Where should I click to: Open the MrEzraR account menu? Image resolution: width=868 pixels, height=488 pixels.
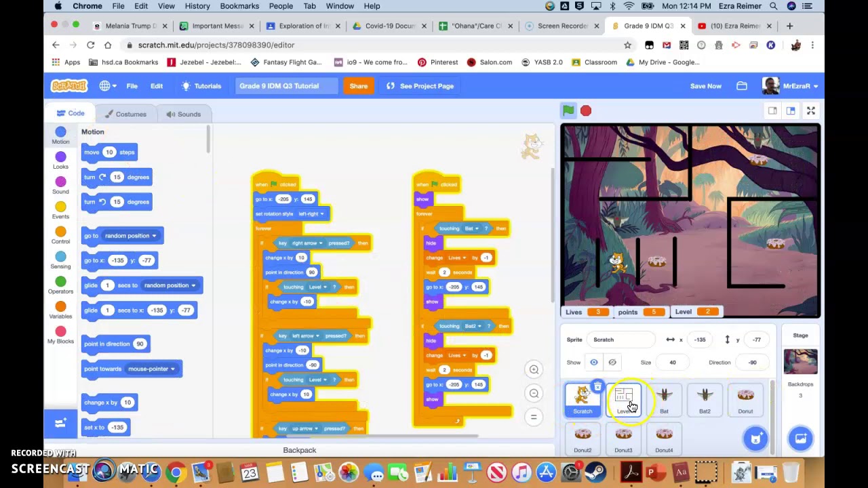point(790,86)
